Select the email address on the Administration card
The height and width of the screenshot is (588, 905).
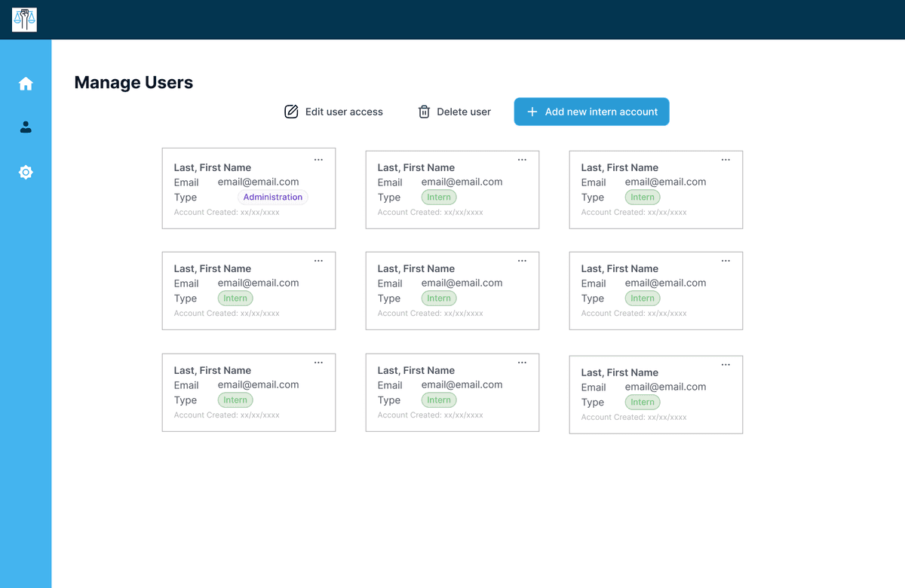(258, 182)
